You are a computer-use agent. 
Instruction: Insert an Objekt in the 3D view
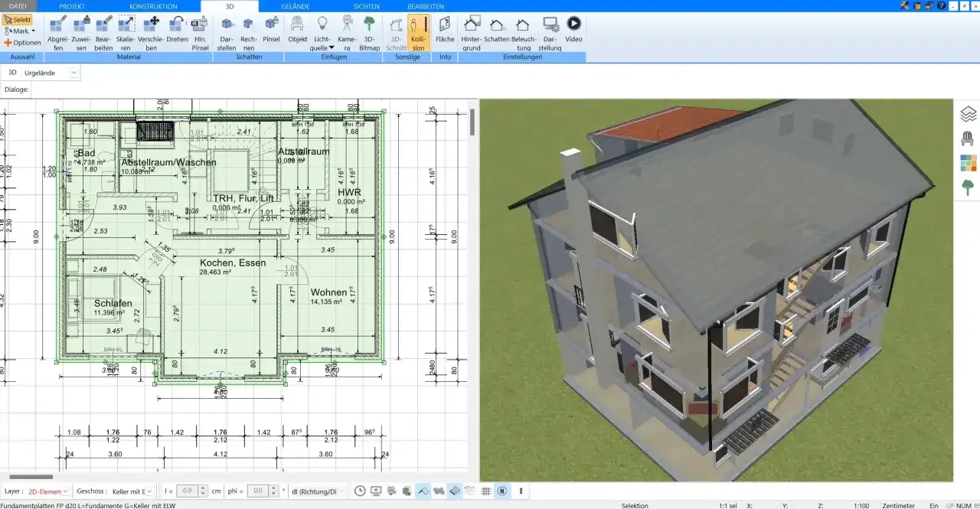point(298,29)
